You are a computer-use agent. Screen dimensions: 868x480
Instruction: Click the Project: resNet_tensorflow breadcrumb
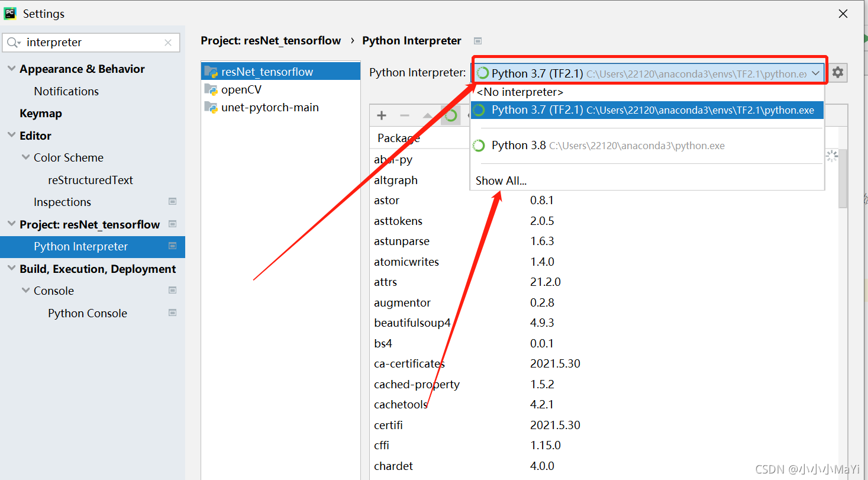271,40
